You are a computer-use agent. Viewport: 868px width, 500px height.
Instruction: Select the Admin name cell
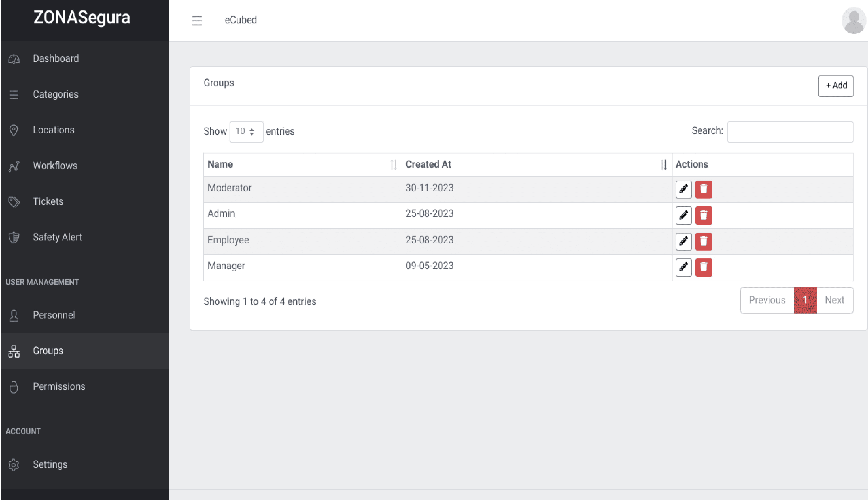click(x=302, y=215)
